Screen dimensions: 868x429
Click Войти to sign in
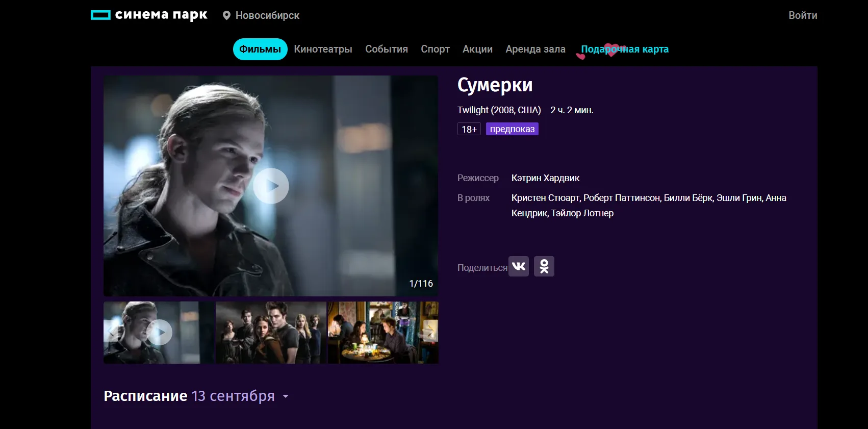click(x=803, y=15)
